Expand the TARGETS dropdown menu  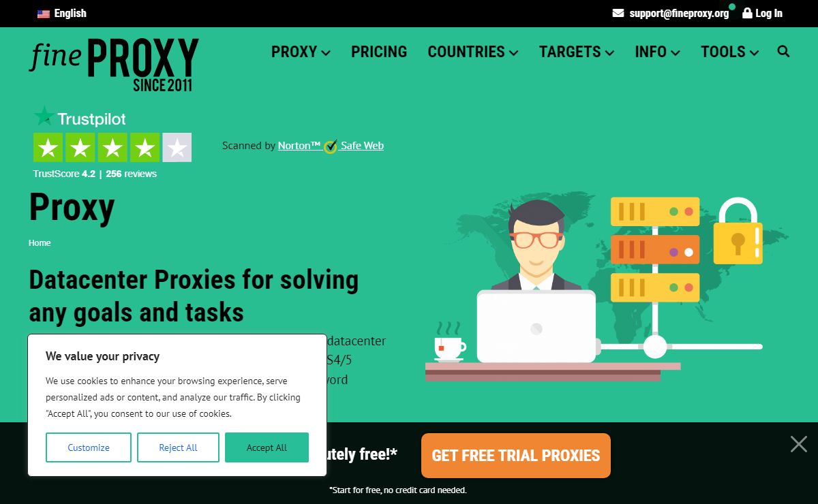click(577, 52)
